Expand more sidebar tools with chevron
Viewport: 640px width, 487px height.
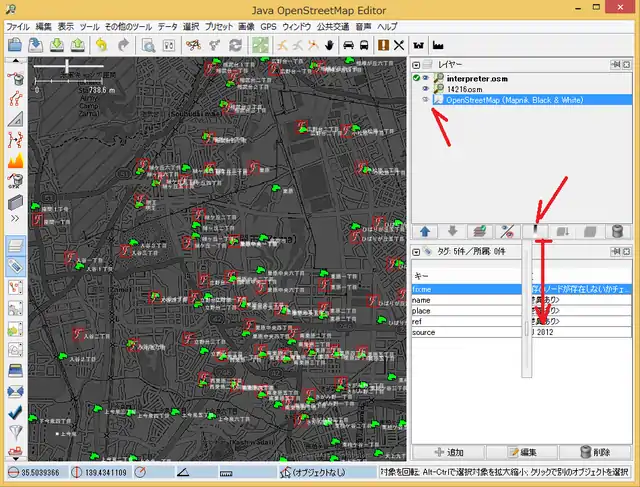click(x=15, y=216)
